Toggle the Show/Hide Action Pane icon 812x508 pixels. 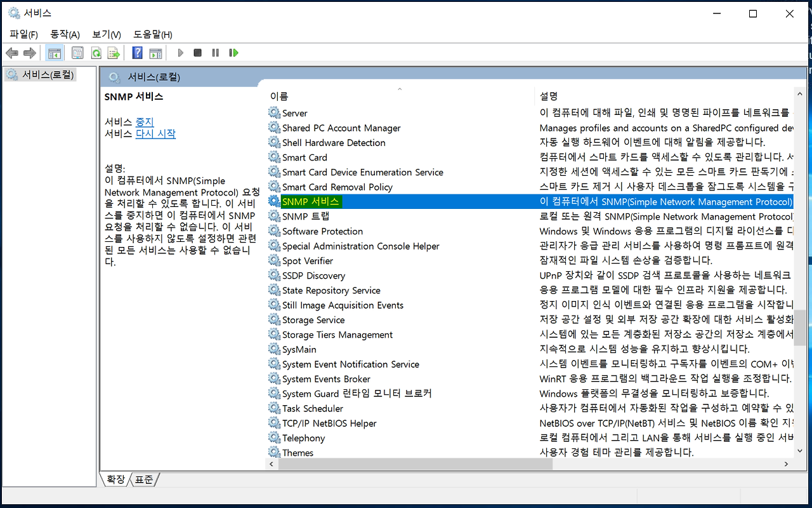[x=155, y=53]
